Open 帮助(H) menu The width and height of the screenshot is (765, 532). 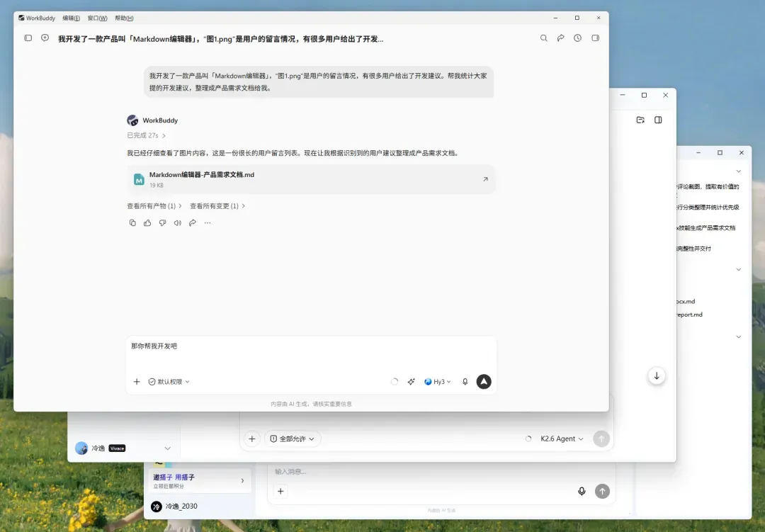tap(124, 18)
